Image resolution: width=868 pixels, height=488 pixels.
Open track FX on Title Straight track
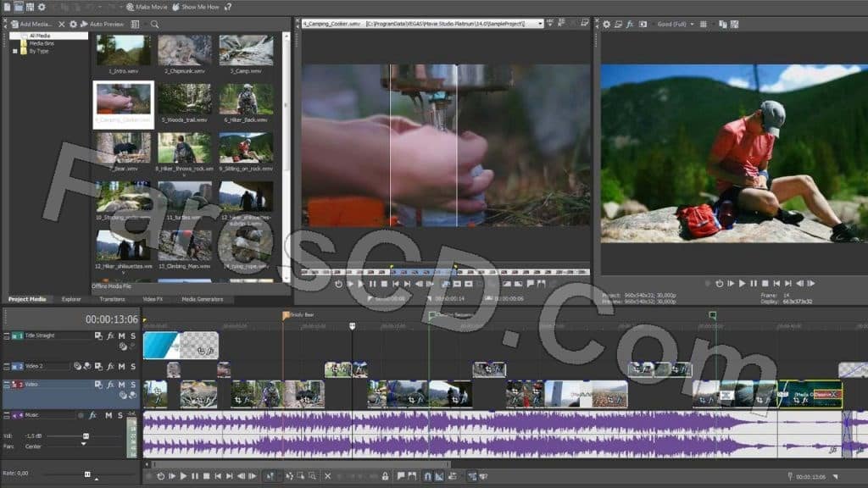tap(110, 335)
